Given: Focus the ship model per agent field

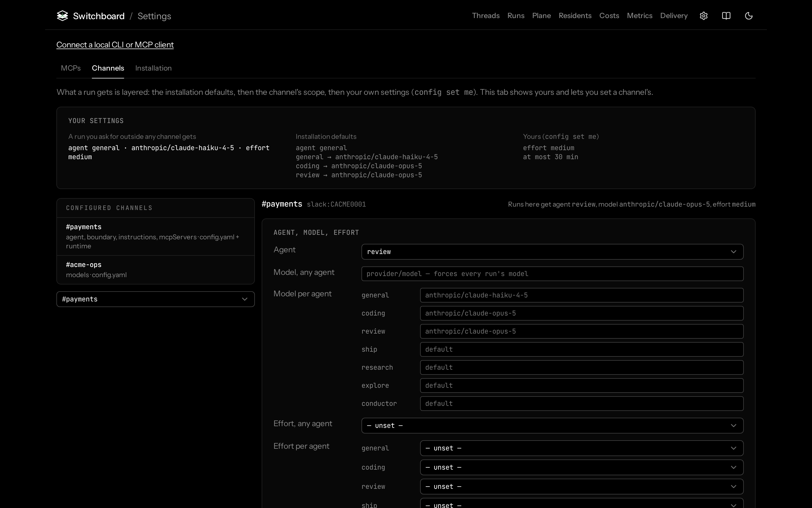Looking at the screenshot, I should pos(582,349).
